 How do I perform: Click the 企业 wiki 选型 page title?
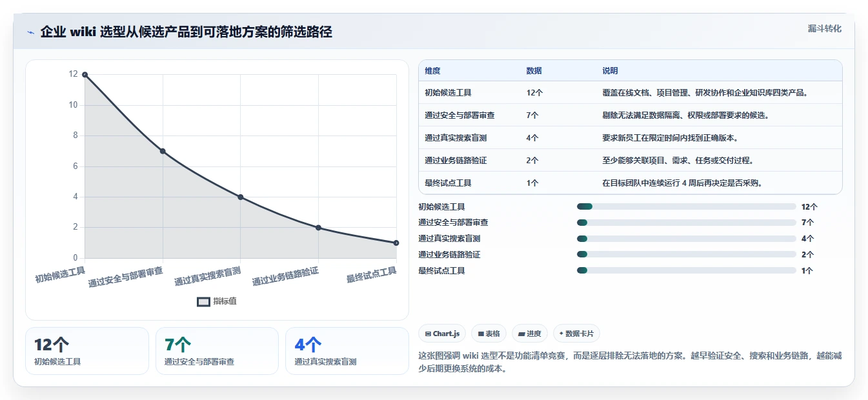click(186, 32)
